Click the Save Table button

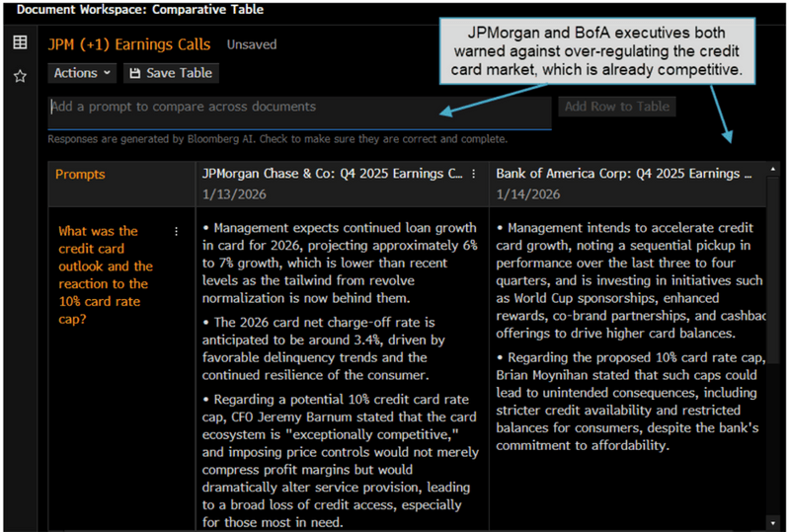(171, 73)
